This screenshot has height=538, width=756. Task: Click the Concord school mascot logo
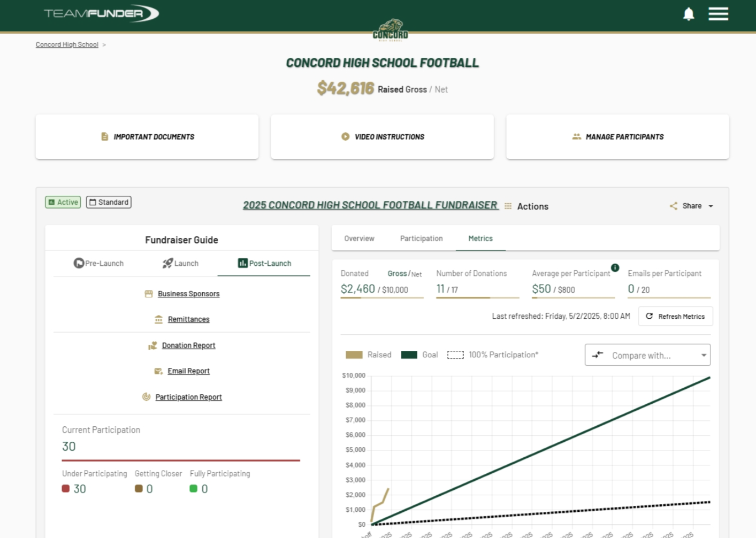click(391, 30)
